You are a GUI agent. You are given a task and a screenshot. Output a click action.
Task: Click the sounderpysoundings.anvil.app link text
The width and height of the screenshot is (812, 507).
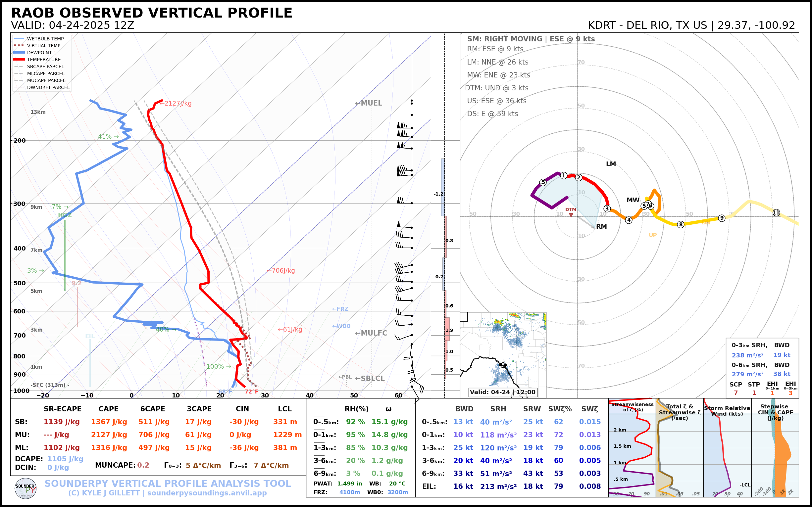pos(207,493)
